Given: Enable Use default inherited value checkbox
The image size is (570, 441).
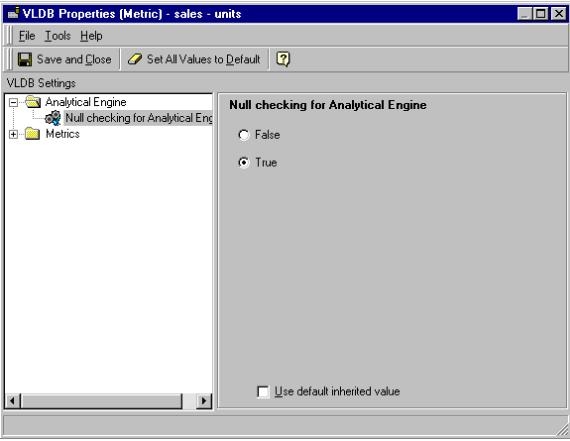Looking at the screenshot, I should point(263,392).
